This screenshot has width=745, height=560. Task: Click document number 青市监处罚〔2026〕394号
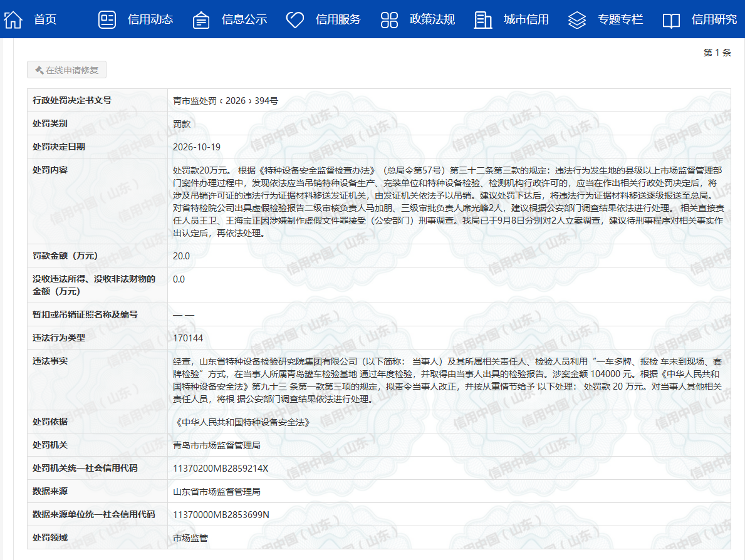click(x=226, y=101)
